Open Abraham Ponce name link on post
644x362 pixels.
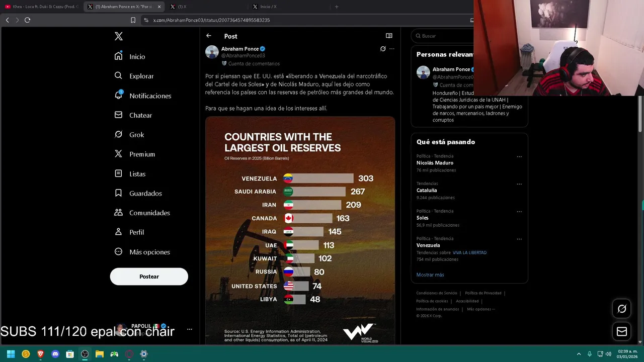pos(240,49)
